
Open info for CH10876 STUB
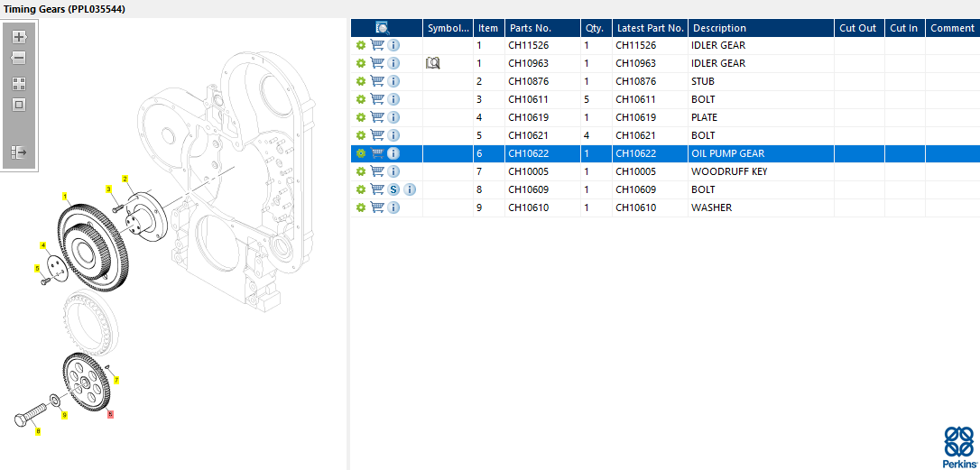click(393, 81)
